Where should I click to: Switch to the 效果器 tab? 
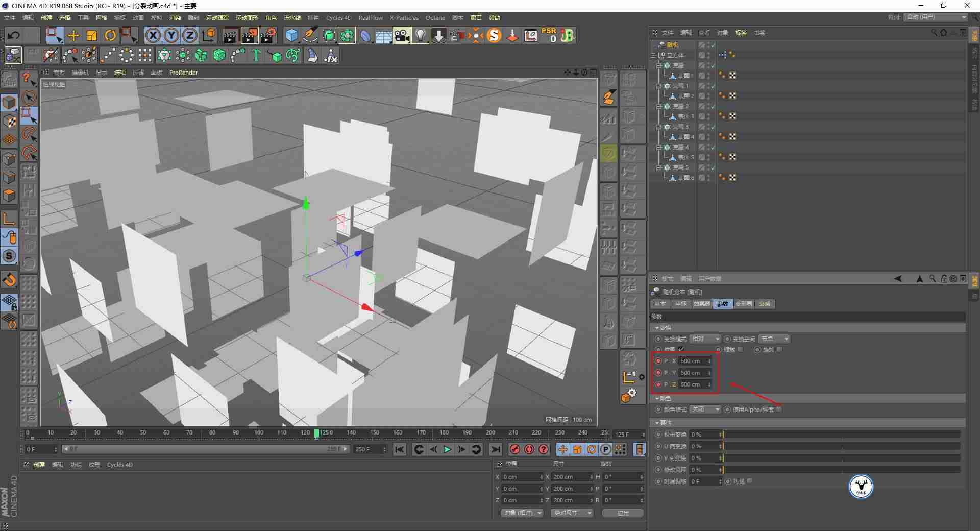tap(702, 304)
